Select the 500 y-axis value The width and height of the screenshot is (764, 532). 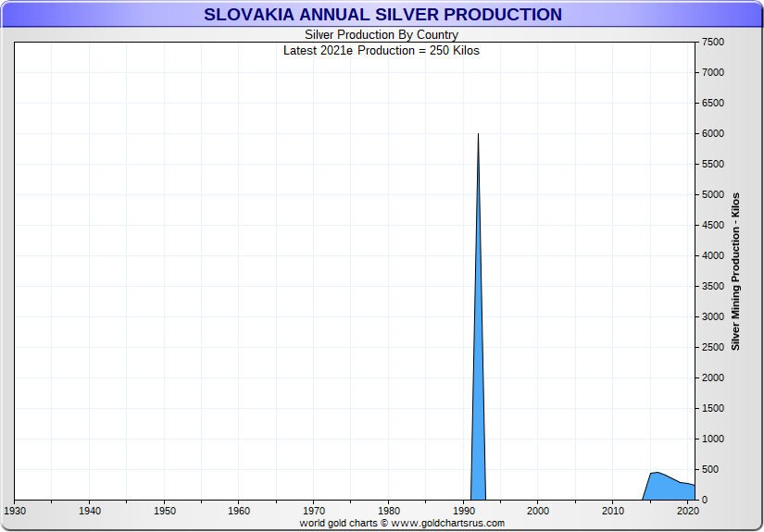pyautogui.click(x=710, y=470)
